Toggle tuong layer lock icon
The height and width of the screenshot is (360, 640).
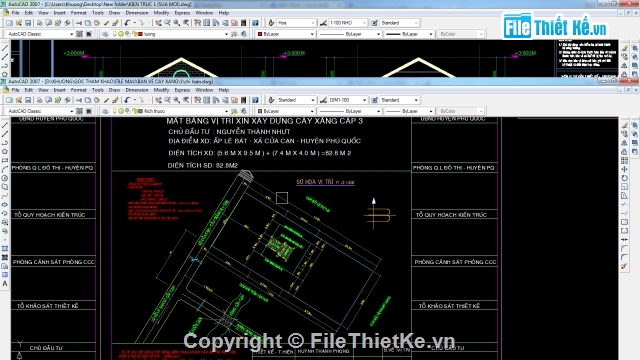coord(134,34)
